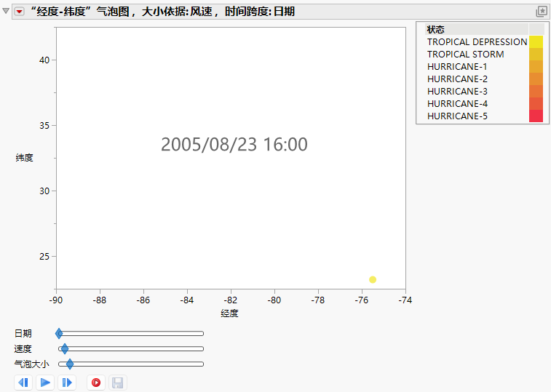The height and width of the screenshot is (392, 551).
Task: Click the 状态 legend header
Action: tap(436, 30)
